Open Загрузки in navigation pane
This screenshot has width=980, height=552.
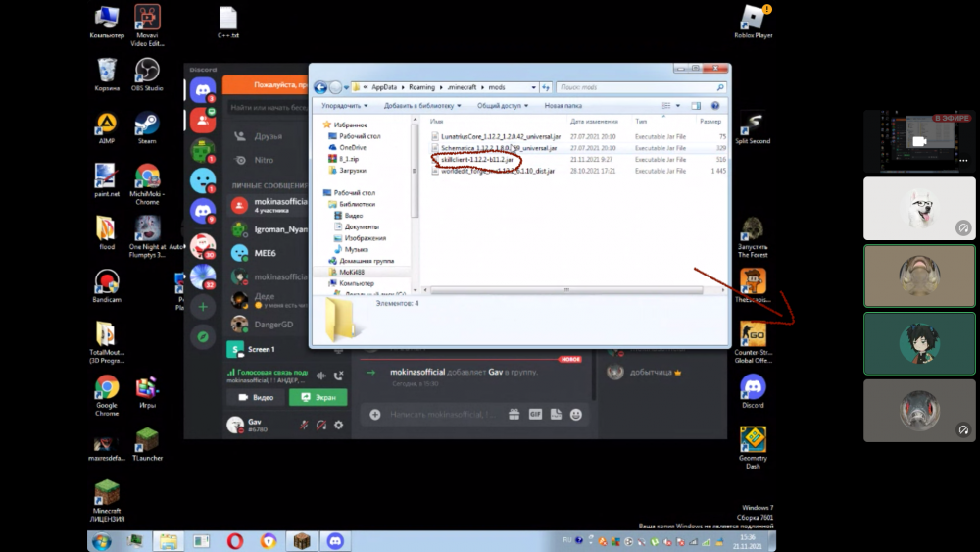pyautogui.click(x=352, y=170)
